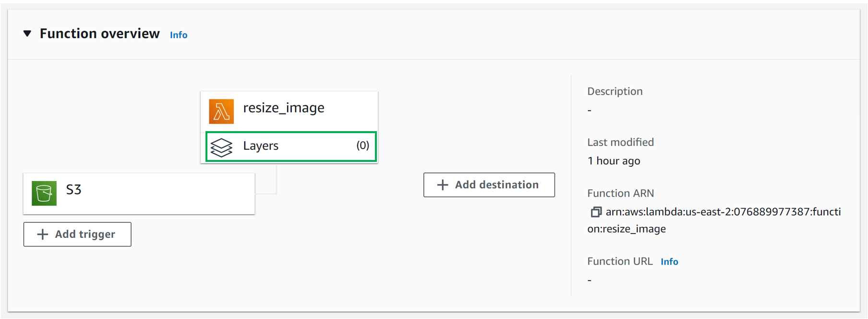The width and height of the screenshot is (868, 319).
Task: Open the Layers label in function box
Action: coord(261,146)
